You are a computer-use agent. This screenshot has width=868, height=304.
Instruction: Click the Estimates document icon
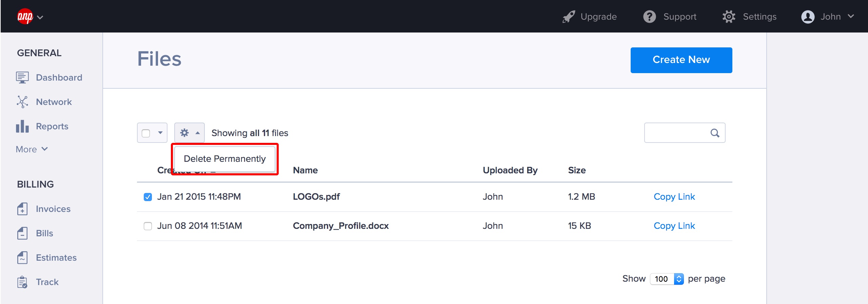22,258
